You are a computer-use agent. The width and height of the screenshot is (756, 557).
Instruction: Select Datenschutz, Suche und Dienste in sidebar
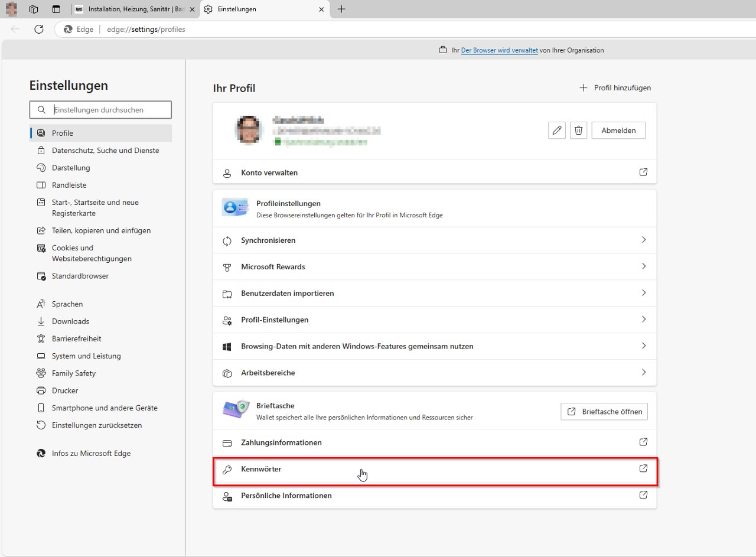(105, 151)
